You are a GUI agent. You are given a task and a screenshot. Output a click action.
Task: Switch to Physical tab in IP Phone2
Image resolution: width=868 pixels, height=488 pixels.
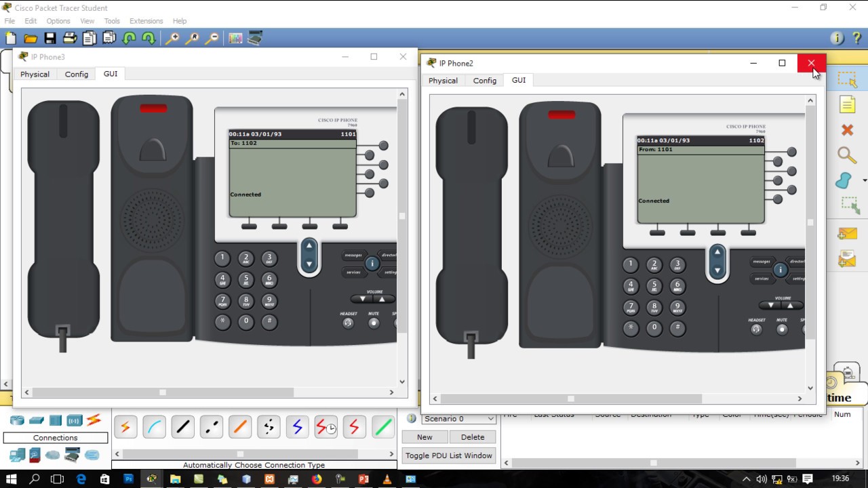(443, 81)
